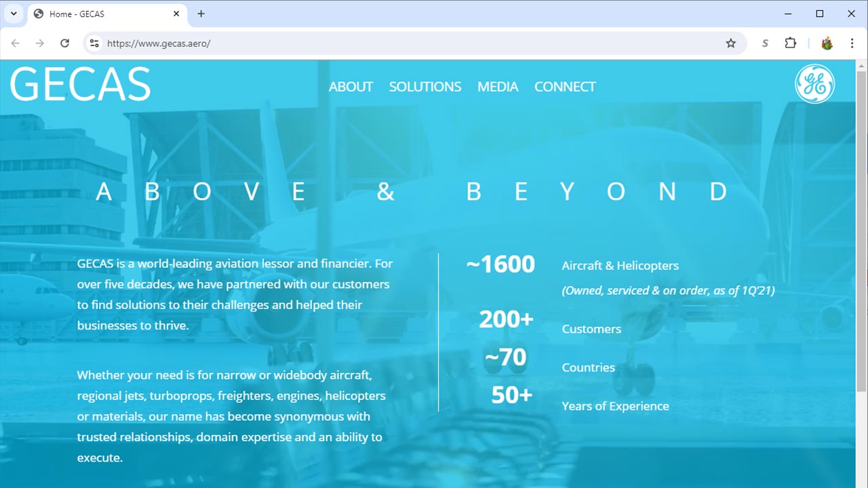
Task: Open the Extensions puzzle icon
Action: tap(790, 43)
